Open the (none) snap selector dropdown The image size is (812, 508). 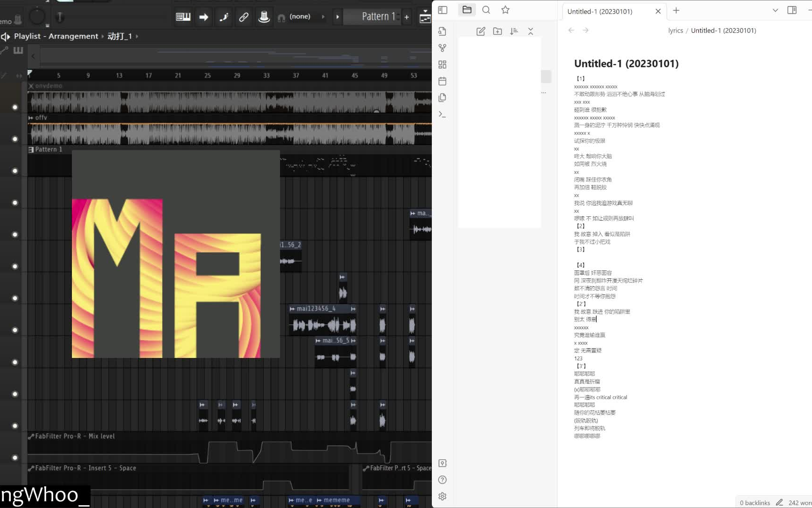pos(323,17)
